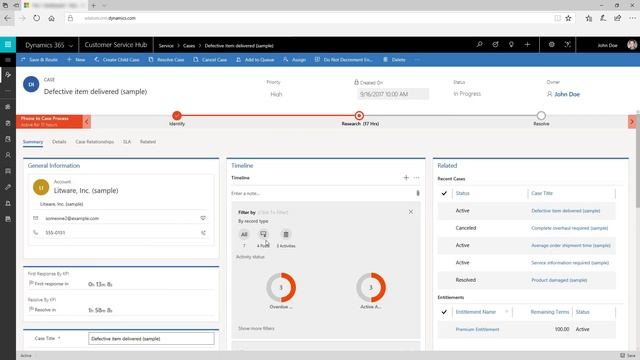Collapse the left navigation hamburger icon
The image size is (640, 360).
pos(8,60)
